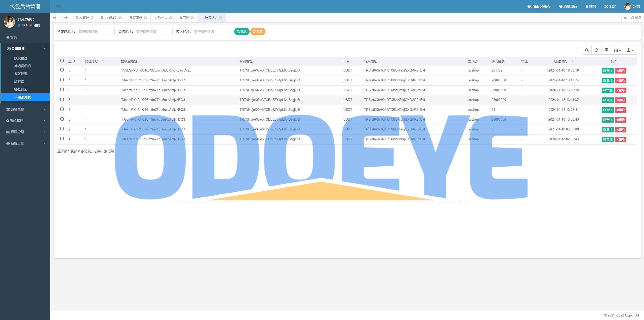Open the export data dropdown
Viewport: 644px width, 320px height.
630,50
